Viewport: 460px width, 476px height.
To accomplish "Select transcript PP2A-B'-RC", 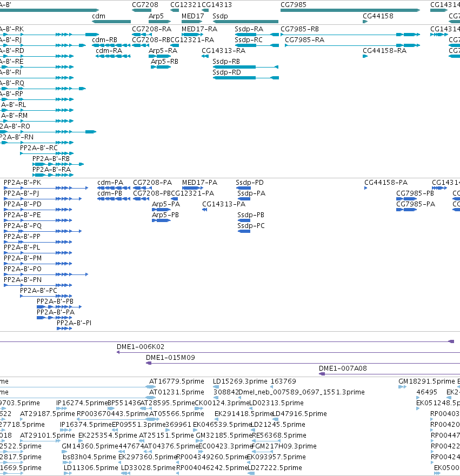I will tap(47, 153).
